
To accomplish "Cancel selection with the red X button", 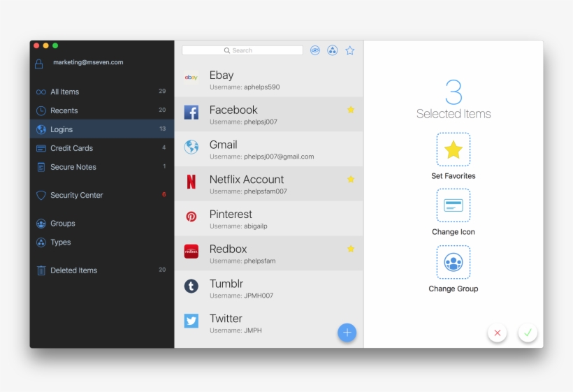I will click(x=497, y=333).
